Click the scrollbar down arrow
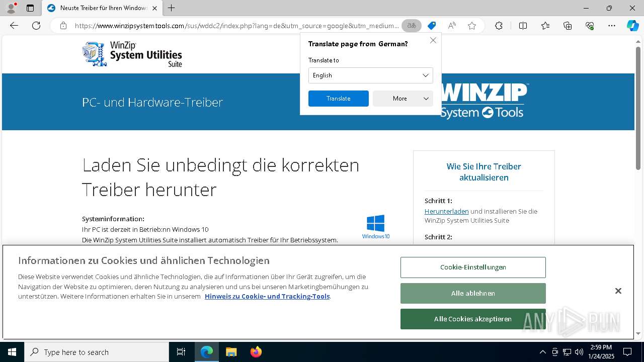The image size is (644, 362). pyautogui.click(x=638, y=333)
